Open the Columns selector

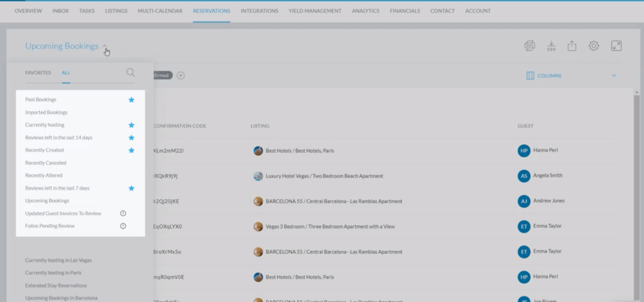(x=544, y=76)
